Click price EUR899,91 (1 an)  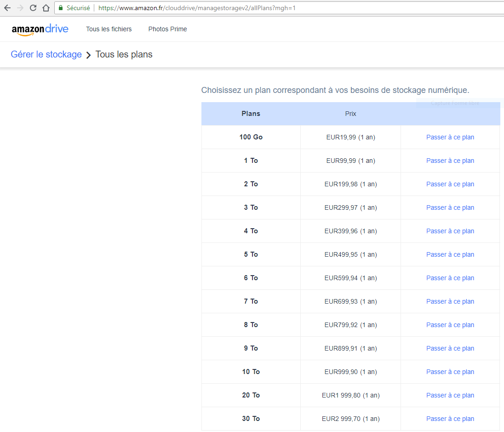351,348
